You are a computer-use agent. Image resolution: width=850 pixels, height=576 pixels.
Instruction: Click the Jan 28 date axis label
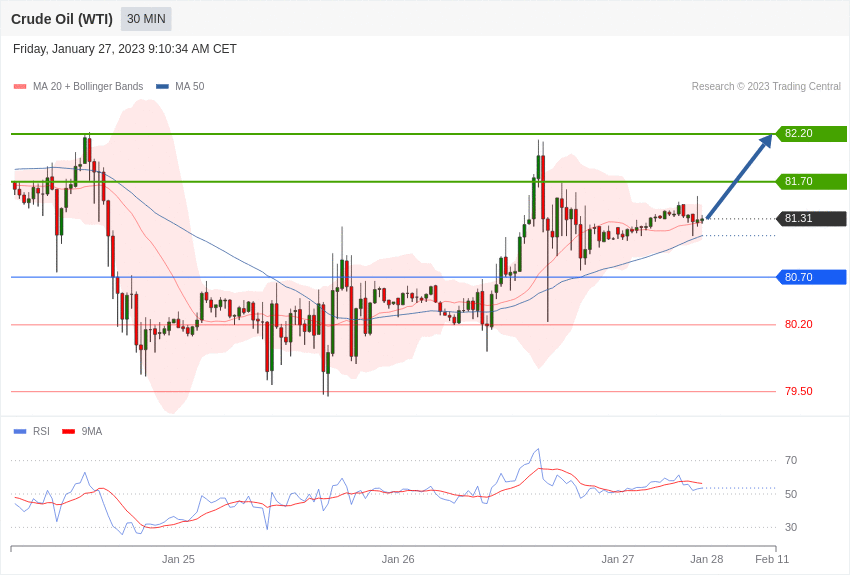[x=706, y=559]
